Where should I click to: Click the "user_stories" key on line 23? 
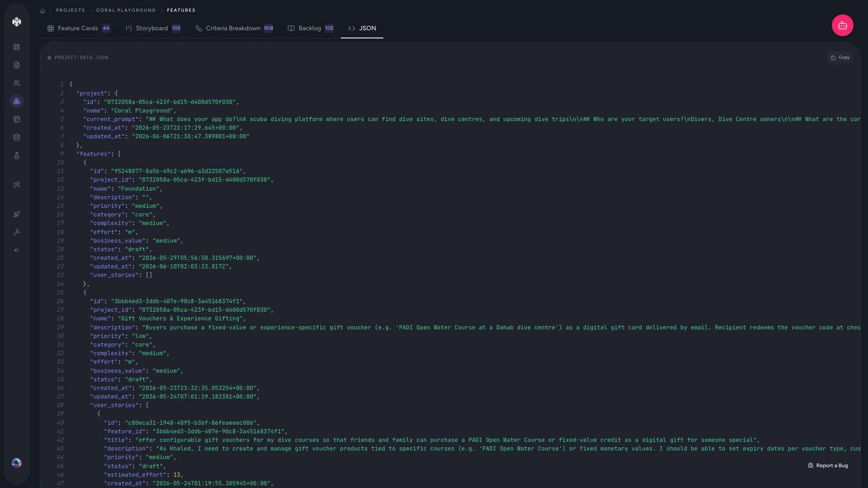114,275
